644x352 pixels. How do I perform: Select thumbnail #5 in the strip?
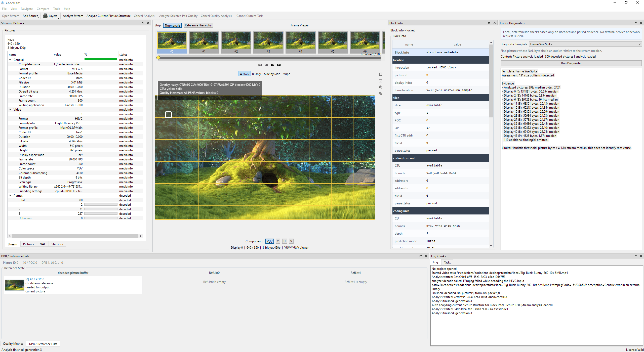pos(333,42)
